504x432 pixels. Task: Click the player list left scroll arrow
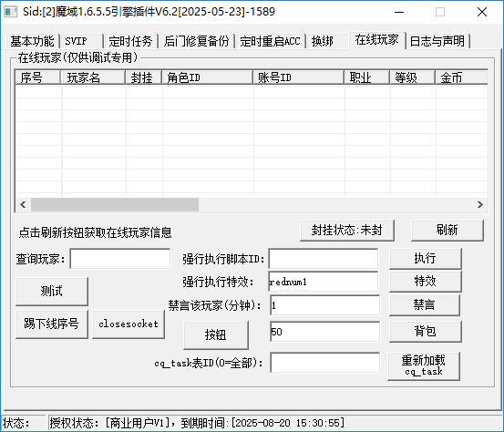[23, 205]
